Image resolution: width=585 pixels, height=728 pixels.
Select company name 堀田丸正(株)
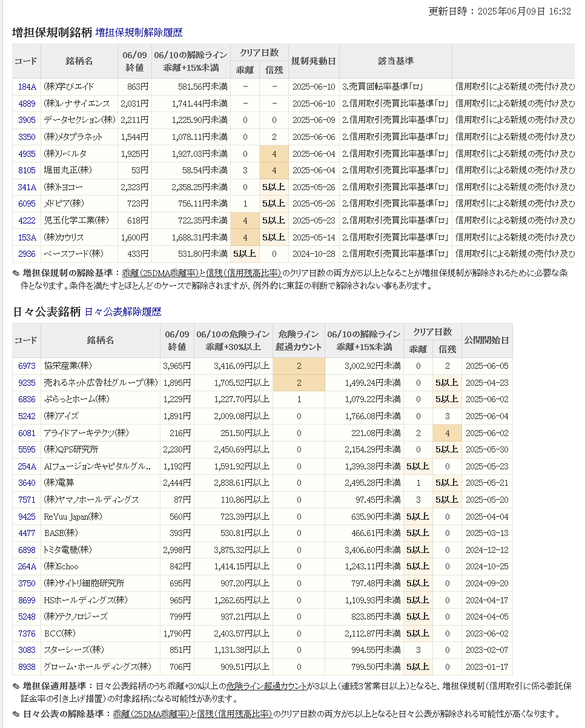[x=68, y=170]
